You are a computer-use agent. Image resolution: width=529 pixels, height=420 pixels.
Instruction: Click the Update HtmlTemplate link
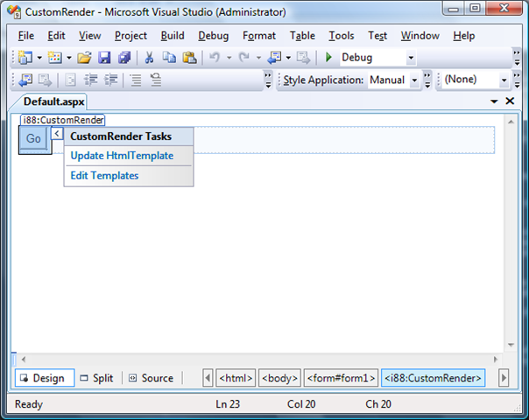click(x=122, y=156)
